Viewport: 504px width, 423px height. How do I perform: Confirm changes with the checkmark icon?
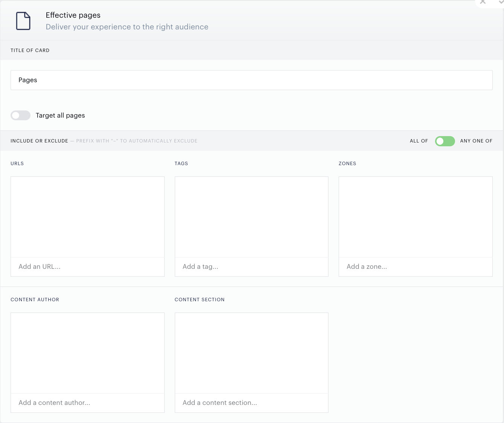(501, 2)
